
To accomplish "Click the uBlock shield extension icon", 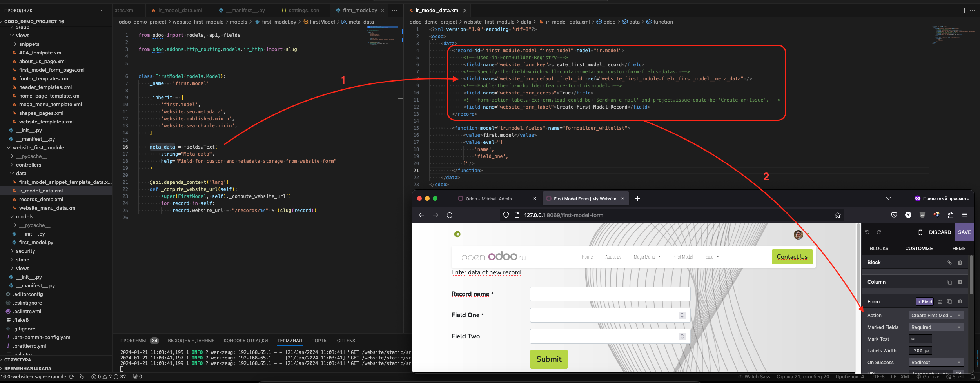I will [922, 215].
